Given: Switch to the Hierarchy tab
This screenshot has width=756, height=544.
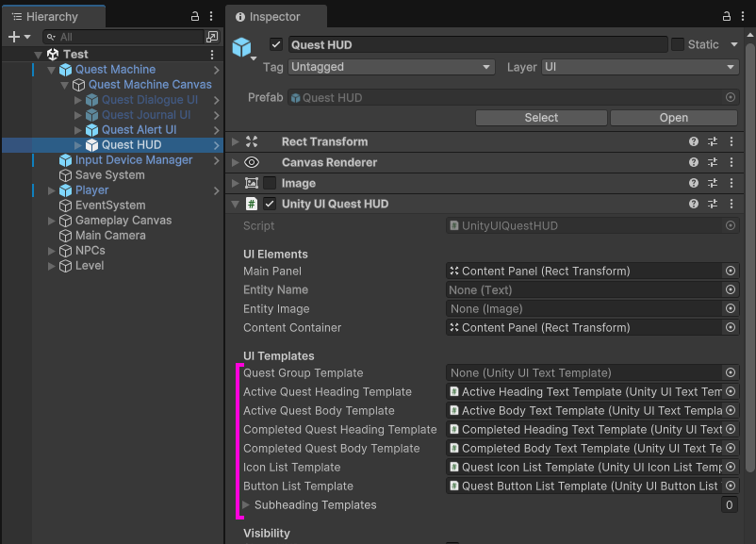Looking at the screenshot, I should click(53, 17).
